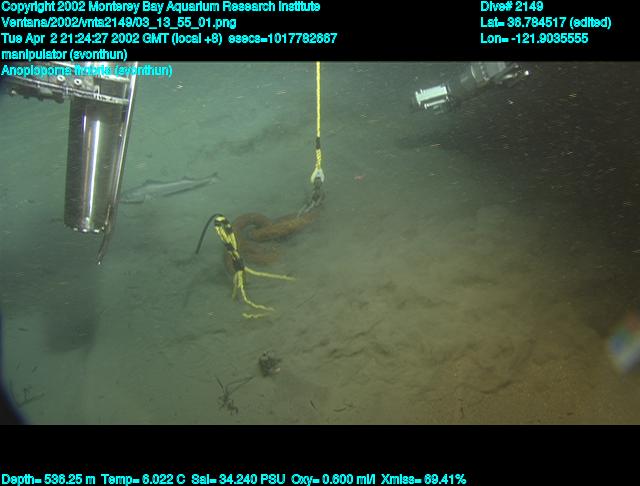Click the Lon= -121.9035555 readout
This screenshot has height=486, width=640.
534,38
